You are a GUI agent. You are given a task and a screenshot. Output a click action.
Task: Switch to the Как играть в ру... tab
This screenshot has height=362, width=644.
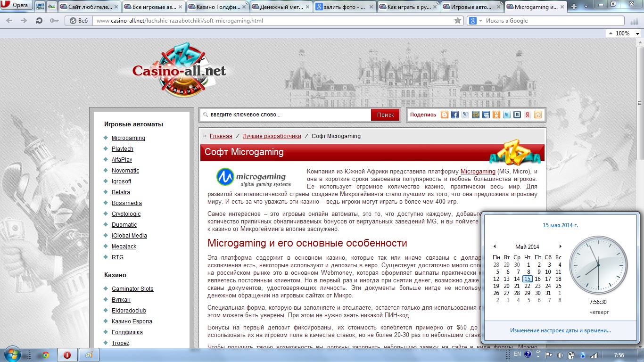[x=408, y=7]
